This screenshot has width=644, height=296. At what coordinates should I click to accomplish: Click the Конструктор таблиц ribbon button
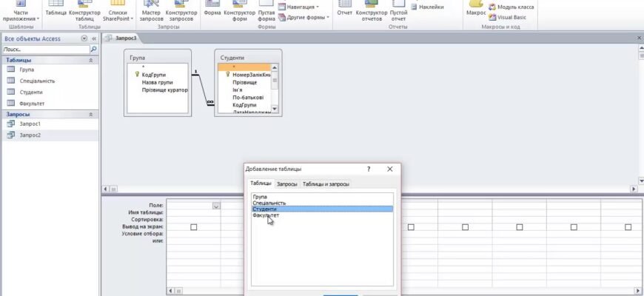[x=84, y=10]
